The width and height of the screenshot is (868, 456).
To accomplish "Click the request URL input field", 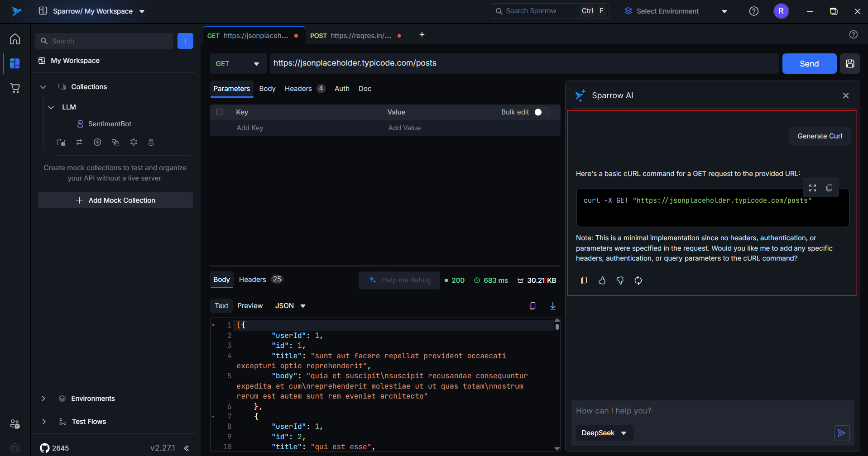I will click(524, 63).
